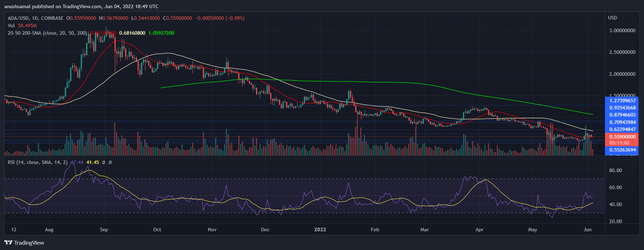Click the May date on time axis
The image size is (644, 250).
tap(533, 229)
